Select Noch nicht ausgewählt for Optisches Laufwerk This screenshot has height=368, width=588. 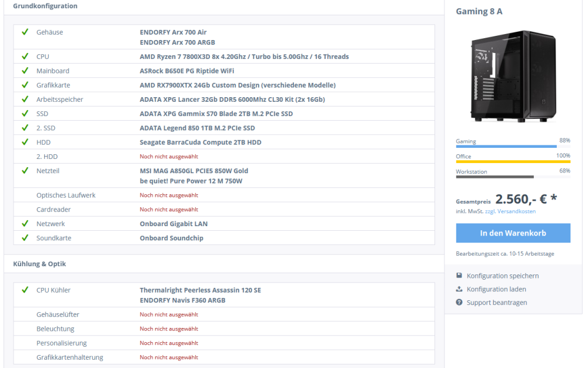click(x=169, y=195)
